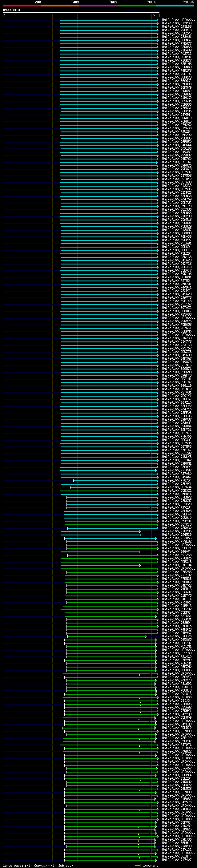Click the label UniRef100_B3TK64
Image resolution: width=197 pixels, height=868 pixels.
(x=177, y=616)
